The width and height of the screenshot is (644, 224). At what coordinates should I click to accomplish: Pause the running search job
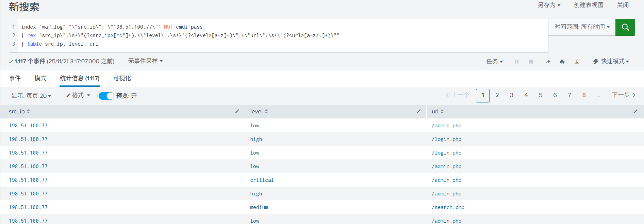point(516,62)
